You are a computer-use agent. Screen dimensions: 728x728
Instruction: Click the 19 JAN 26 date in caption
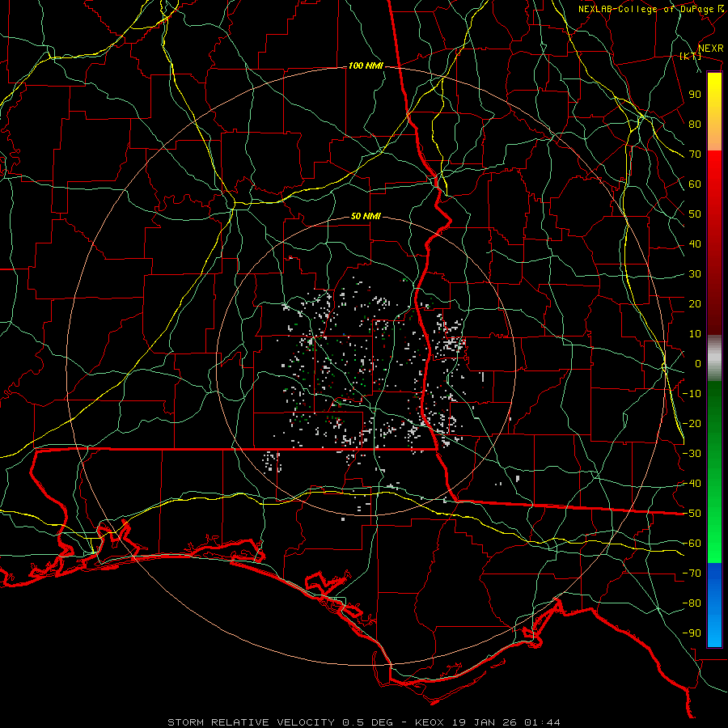tap(485, 722)
